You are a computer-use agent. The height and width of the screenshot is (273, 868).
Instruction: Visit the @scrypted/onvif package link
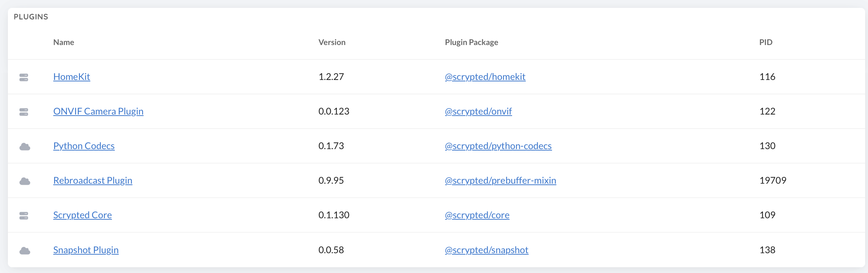coord(478,111)
